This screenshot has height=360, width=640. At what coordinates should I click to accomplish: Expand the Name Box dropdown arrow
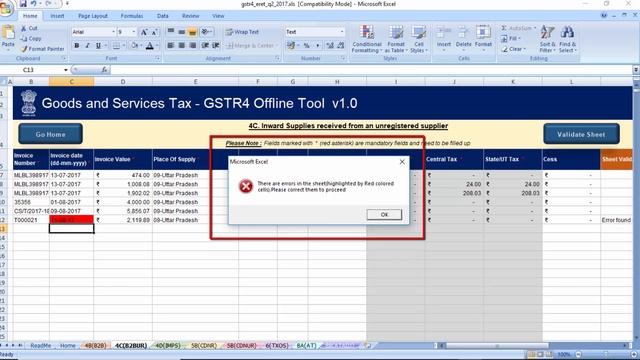(66, 70)
